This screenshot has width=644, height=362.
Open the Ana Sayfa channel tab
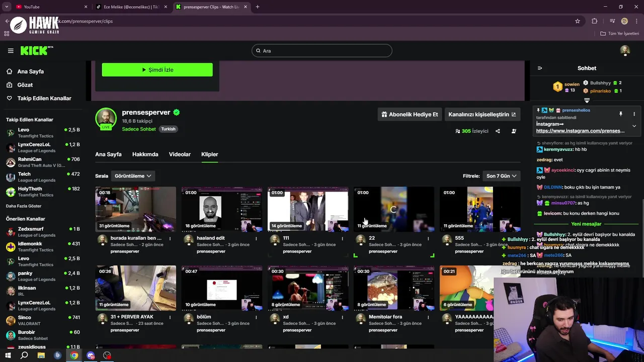click(108, 154)
